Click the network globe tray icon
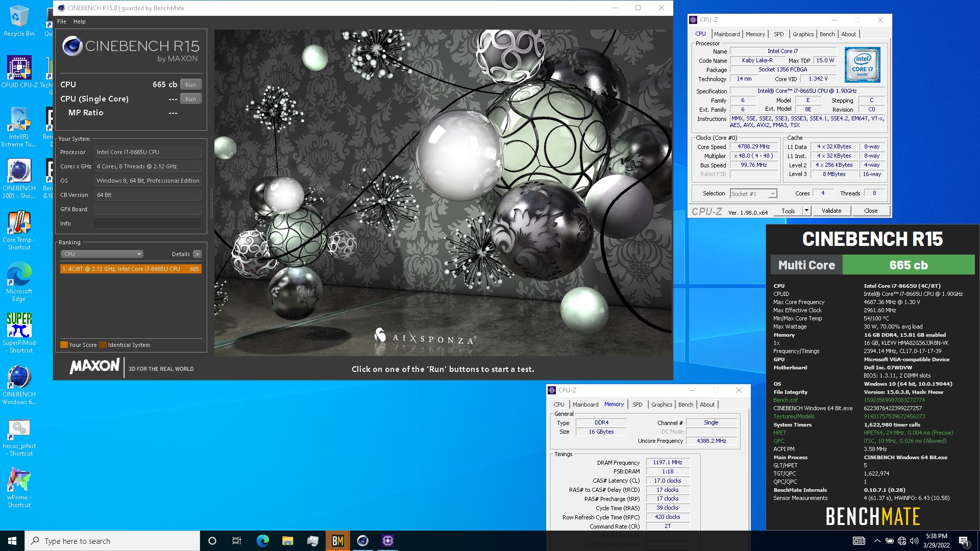This screenshot has width=980, height=551. pos(901,541)
